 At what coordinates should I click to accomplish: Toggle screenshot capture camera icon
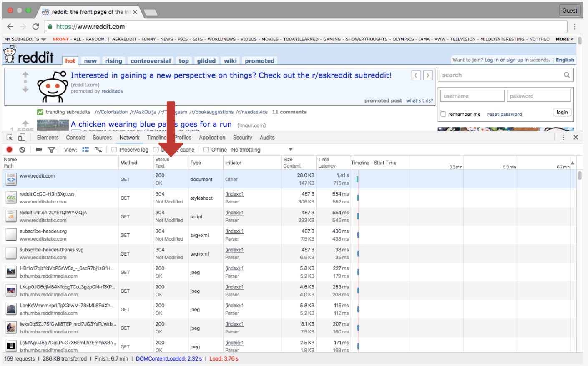(39, 150)
